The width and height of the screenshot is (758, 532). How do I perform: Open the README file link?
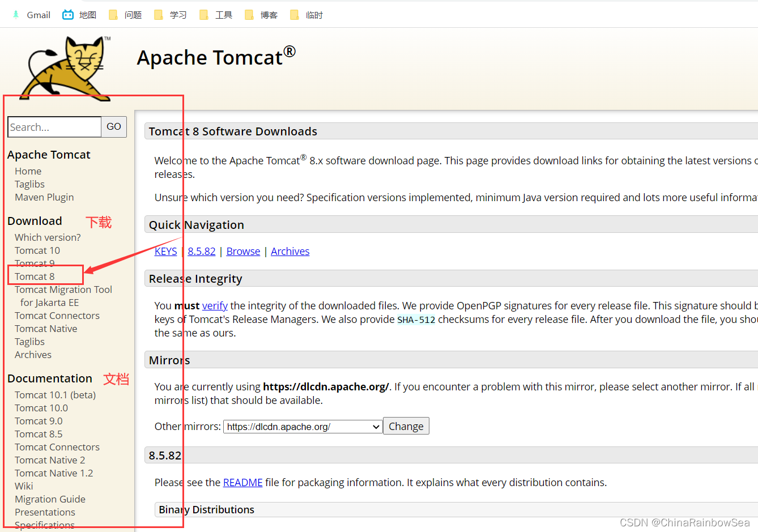(x=243, y=482)
